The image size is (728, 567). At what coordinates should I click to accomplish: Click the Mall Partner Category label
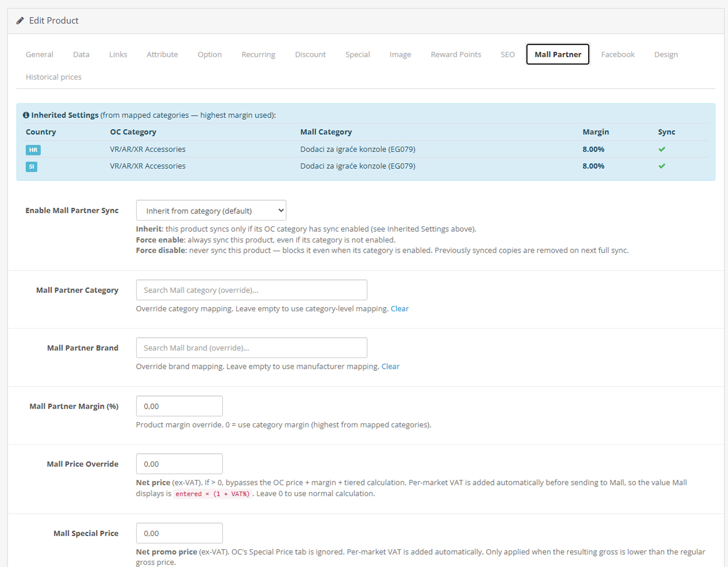[x=77, y=290]
